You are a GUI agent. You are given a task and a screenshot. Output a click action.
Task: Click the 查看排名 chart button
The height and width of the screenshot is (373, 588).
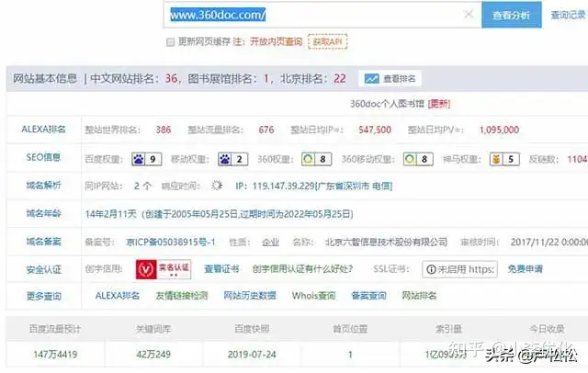(390, 79)
